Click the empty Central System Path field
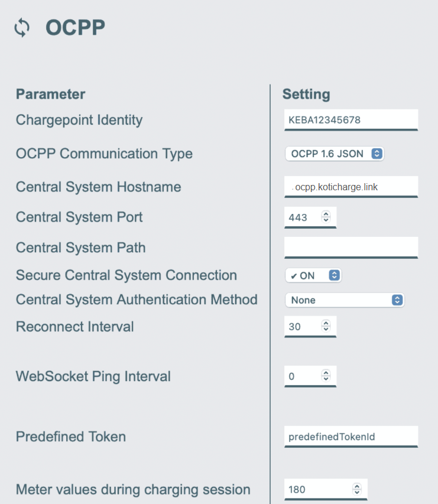Image resolution: width=438 pixels, height=504 pixels. pyautogui.click(x=351, y=248)
